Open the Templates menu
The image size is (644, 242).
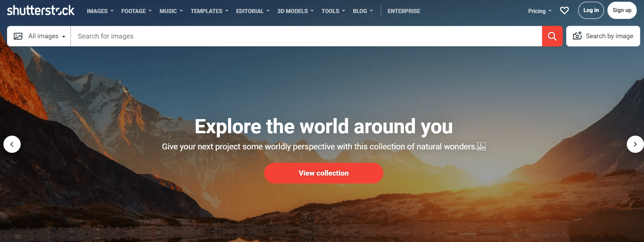[209, 11]
